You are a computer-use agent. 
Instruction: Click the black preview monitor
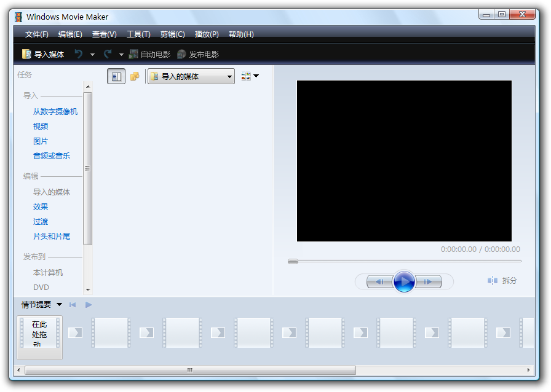pyautogui.click(x=404, y=161)
